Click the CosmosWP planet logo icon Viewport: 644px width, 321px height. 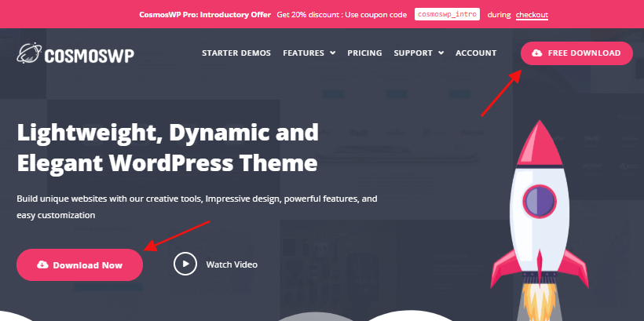pos(29,53)
